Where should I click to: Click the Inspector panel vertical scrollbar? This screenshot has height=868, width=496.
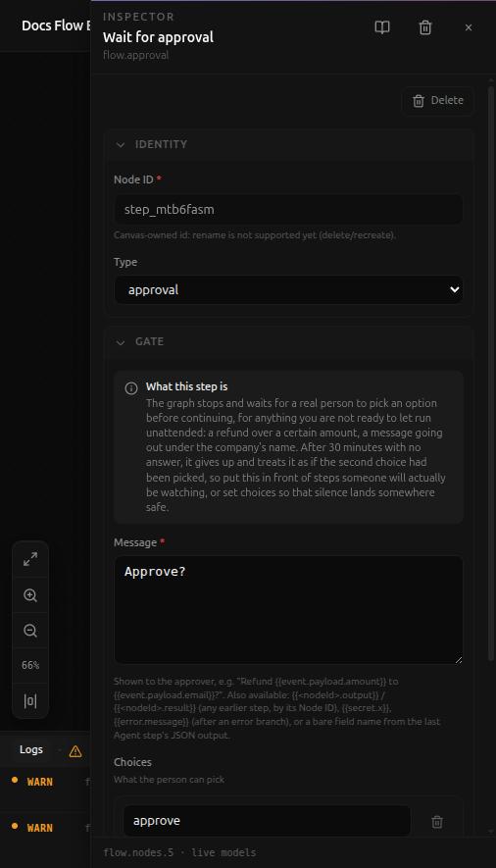pos(491,372)
